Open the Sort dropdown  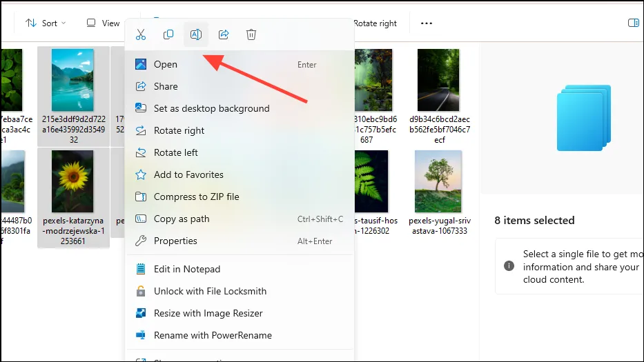coord(46,23)
